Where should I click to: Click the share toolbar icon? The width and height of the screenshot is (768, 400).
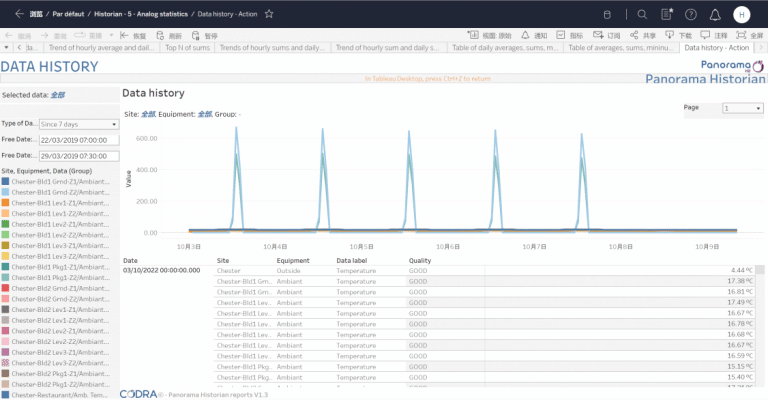(x=635, y=34)
